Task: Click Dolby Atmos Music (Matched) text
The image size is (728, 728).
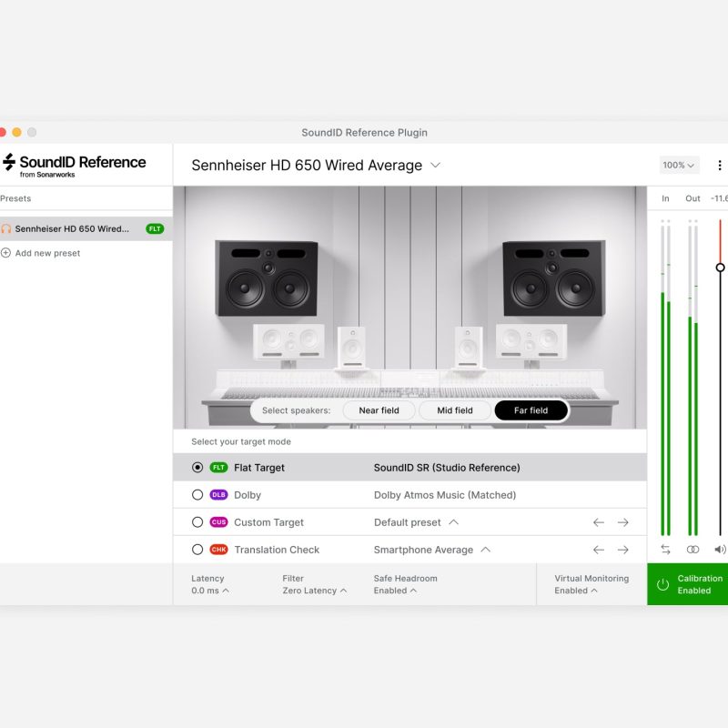Action: coord(445,495)
